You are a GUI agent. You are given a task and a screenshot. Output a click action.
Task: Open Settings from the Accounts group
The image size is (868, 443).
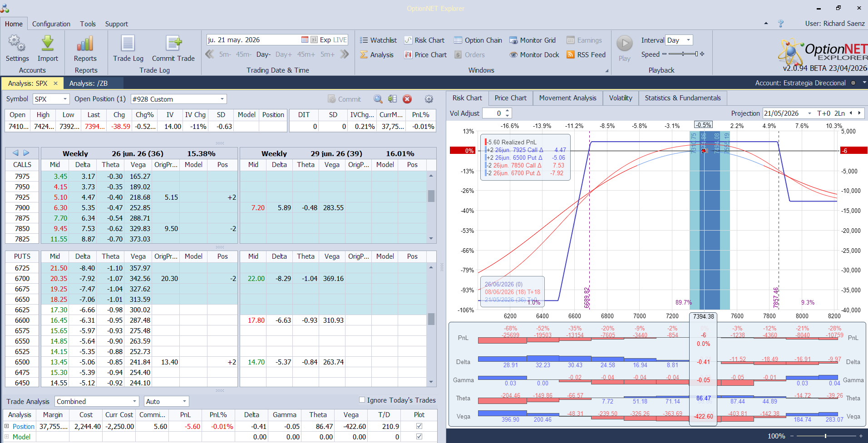[17, 49]
